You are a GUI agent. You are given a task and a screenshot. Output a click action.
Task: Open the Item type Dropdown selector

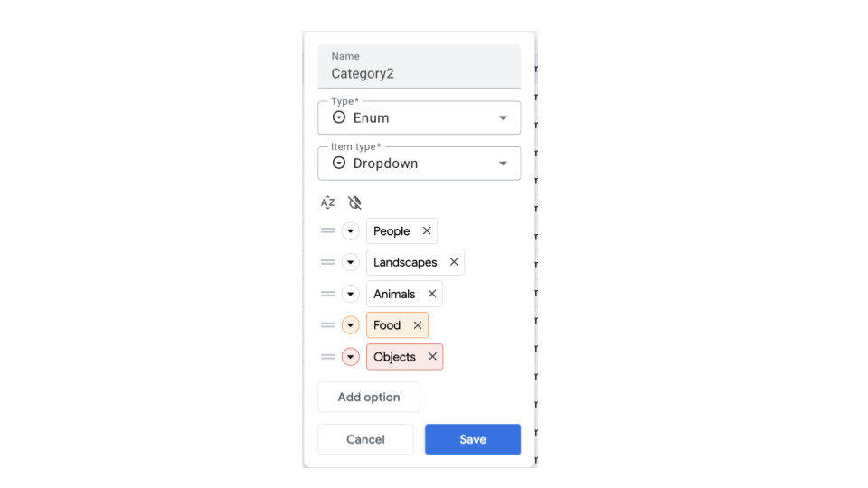point(420,164)
